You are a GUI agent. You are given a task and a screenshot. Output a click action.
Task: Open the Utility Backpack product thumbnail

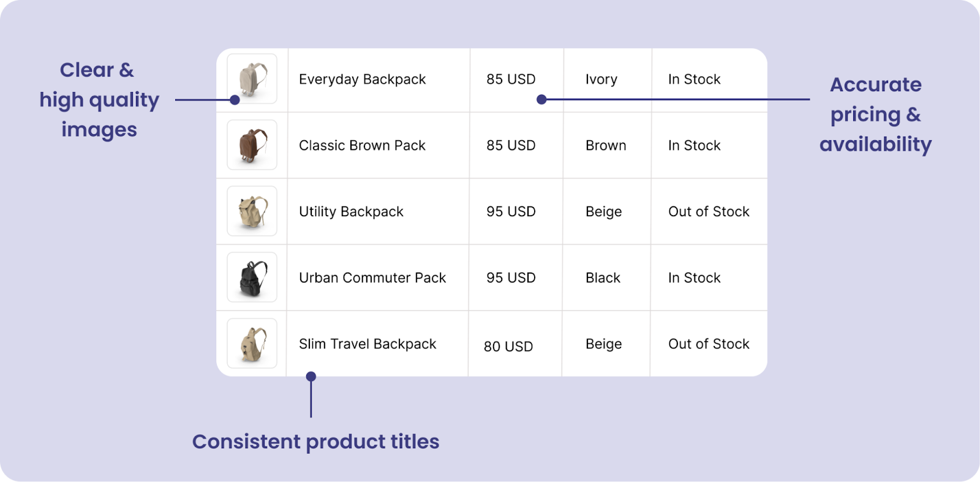coord(252,211)
